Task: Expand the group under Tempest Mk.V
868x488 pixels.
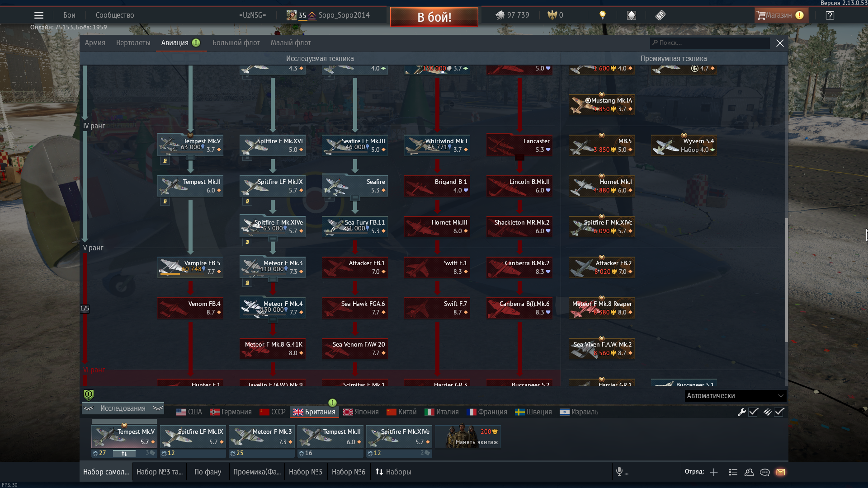Action: [x=190, y=158]
